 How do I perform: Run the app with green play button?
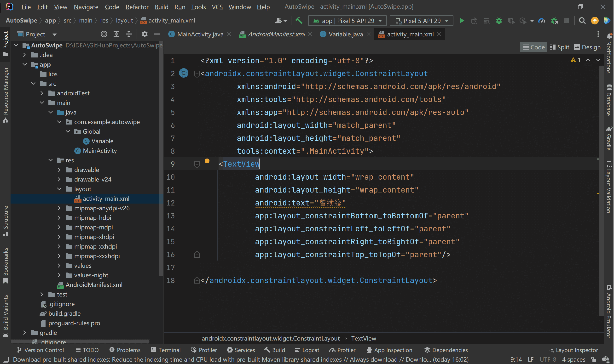(462, 21)
